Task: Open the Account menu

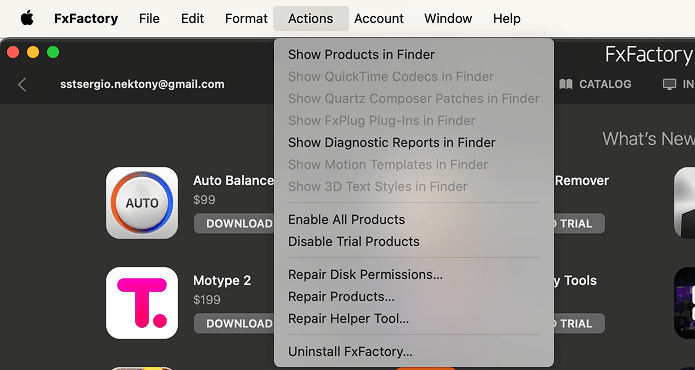Action: (x=379, y=18)
